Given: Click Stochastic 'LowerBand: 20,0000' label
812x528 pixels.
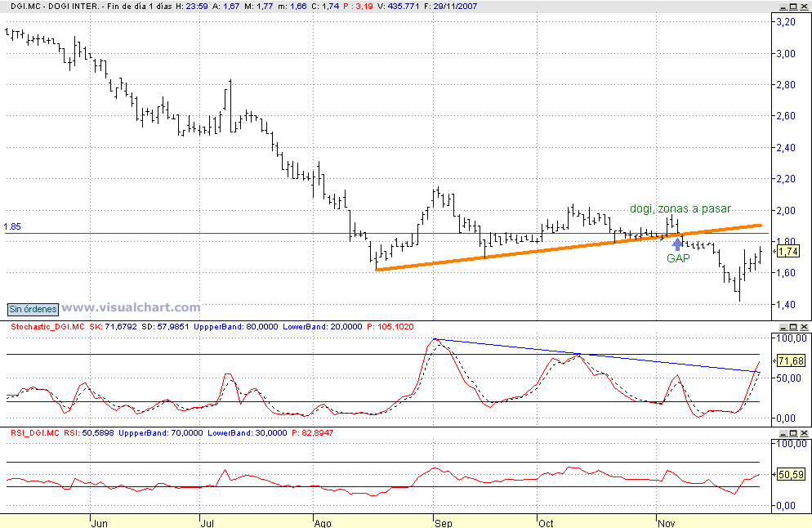Looking at the screenshot, I should (322, 326).
